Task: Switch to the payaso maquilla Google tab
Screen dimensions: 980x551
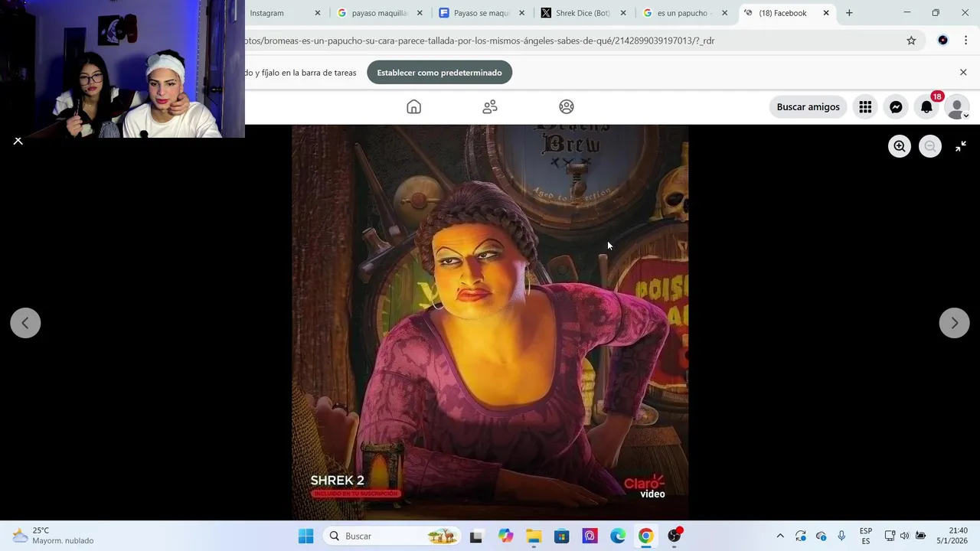Action: (380, 13)
